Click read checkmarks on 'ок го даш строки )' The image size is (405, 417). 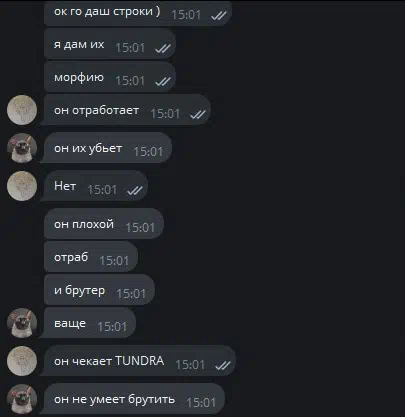point(219,15)
